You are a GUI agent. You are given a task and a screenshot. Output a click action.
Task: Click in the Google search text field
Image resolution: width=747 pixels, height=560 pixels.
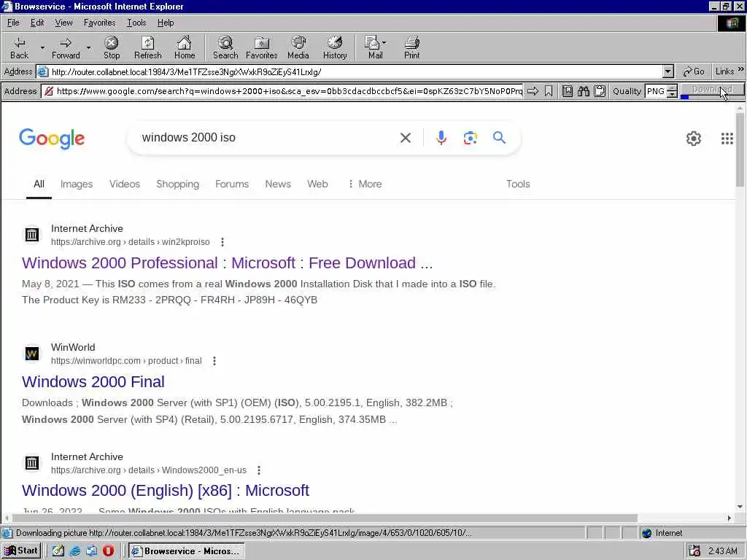267,138
